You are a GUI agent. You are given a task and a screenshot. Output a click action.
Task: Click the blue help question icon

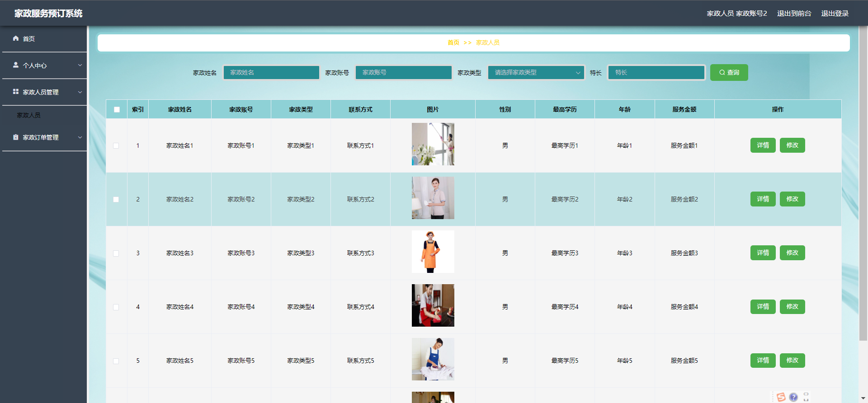point(793,397)
